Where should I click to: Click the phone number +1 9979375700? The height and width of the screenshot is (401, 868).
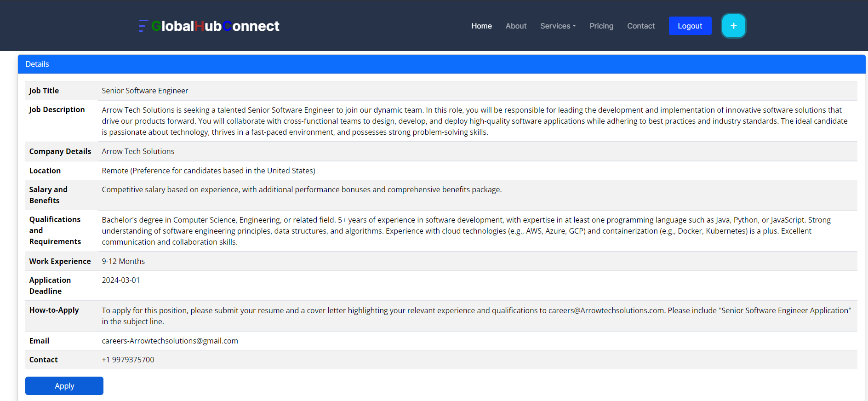tap(128, 360)
